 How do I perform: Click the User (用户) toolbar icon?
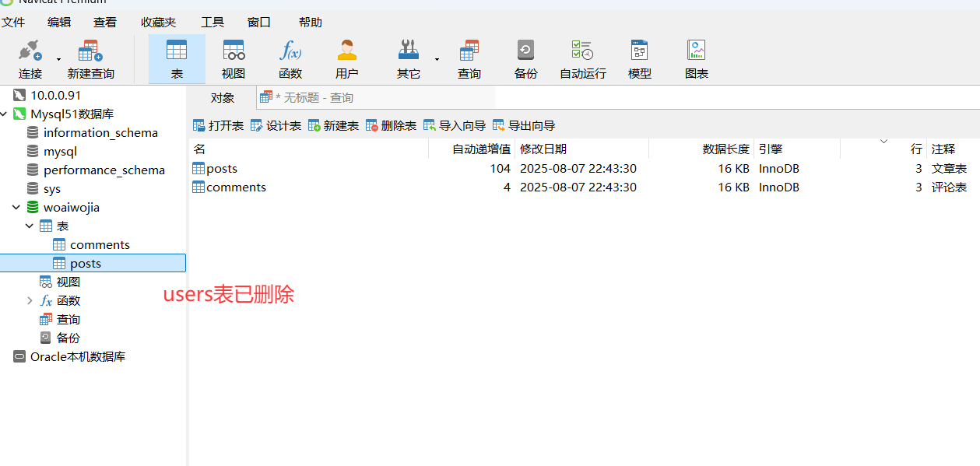coord(346,60)
